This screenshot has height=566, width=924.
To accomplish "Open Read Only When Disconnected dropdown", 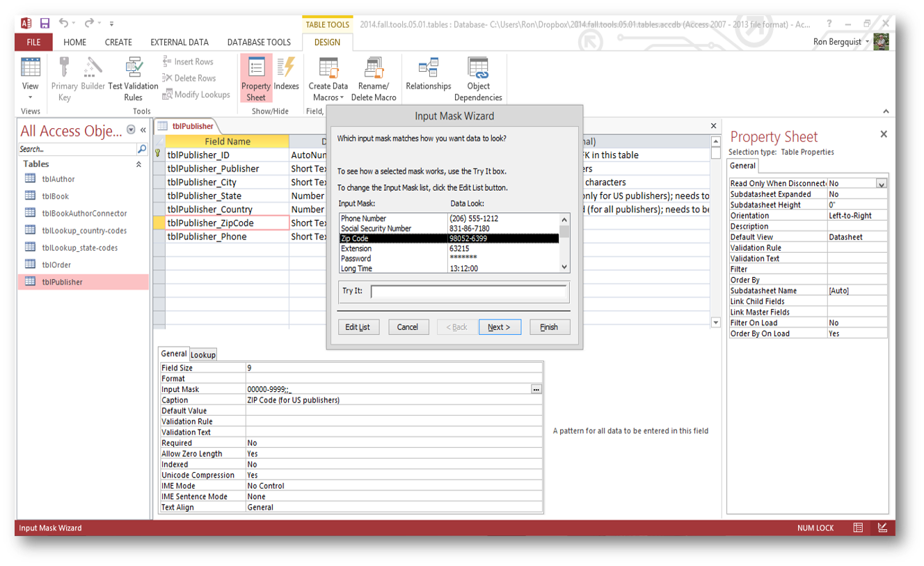I will (x=882, y=184).
